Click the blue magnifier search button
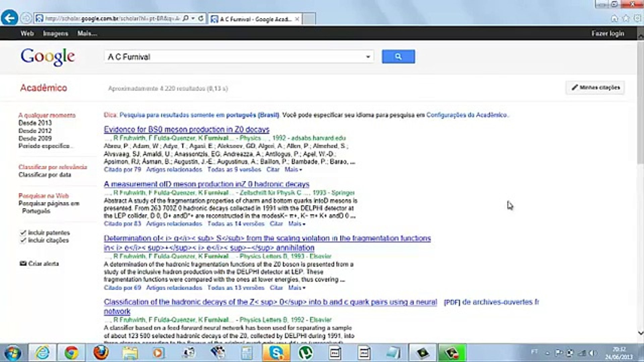644x362 pixels. coord(398,57)
